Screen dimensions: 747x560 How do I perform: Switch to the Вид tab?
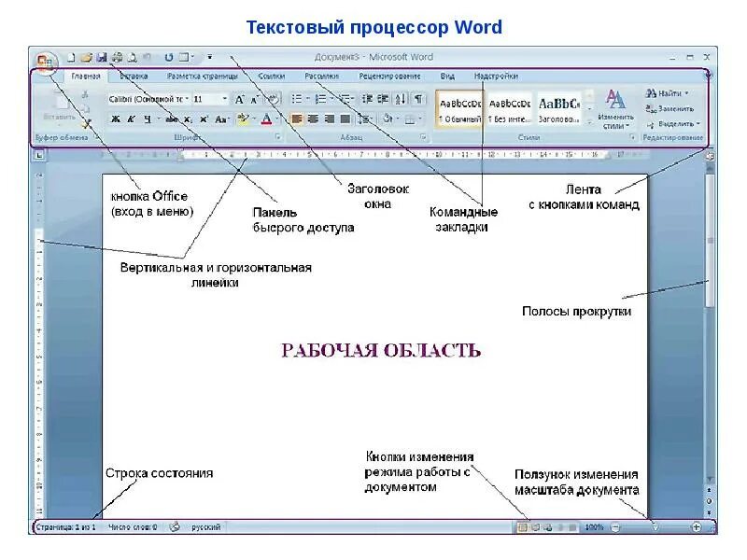(447, 77)
